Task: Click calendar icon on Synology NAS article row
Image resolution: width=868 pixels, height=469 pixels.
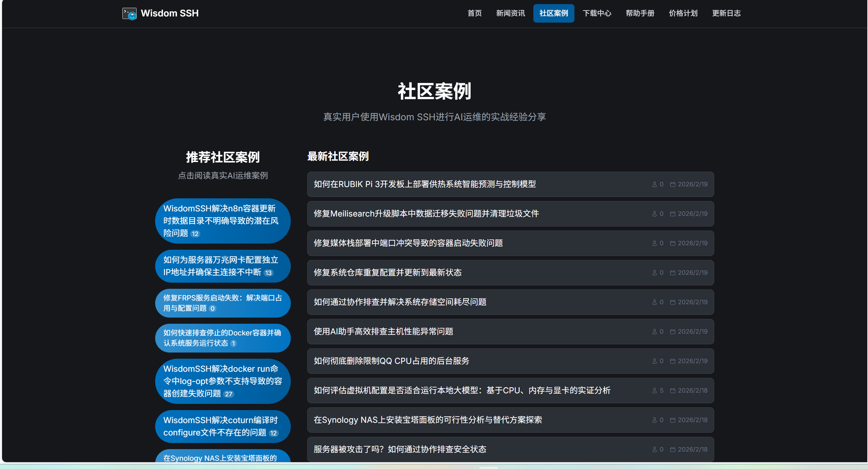Action: point(672,420)
